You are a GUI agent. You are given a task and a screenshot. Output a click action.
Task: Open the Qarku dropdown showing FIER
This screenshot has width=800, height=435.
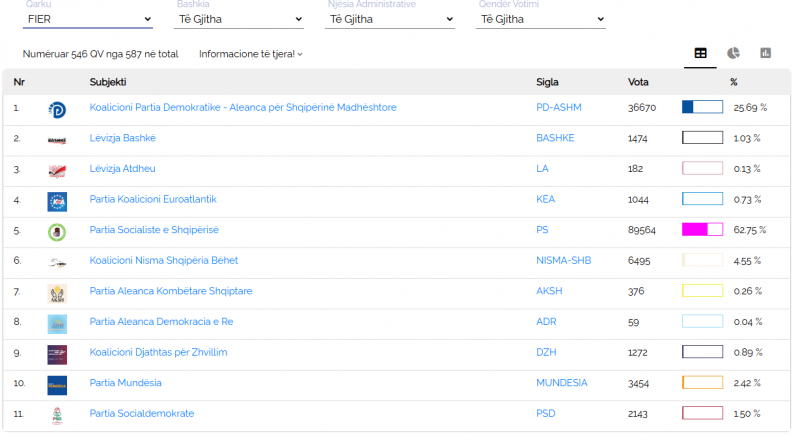point(88,19)
